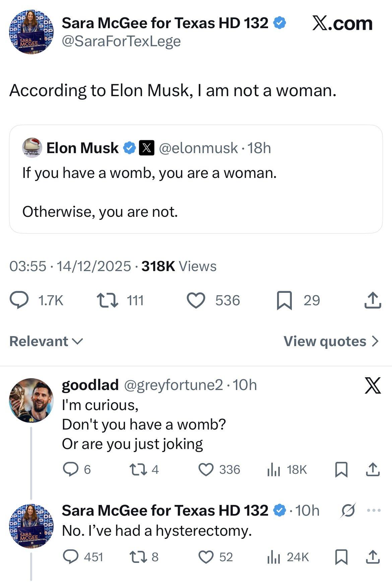This screenshot has height=582, width=392.
Task: Open the Relevant sort dropdown
Action: point(46,341)
